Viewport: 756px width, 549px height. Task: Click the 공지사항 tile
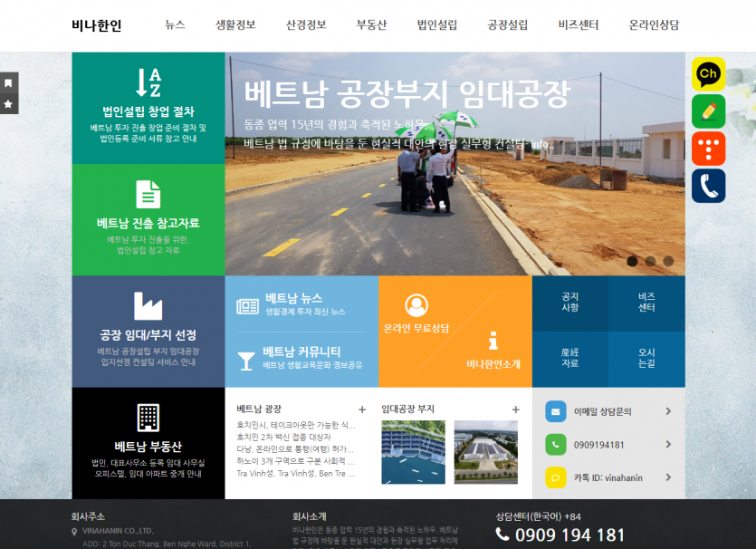pyautogui.click(x=569, y=303)
